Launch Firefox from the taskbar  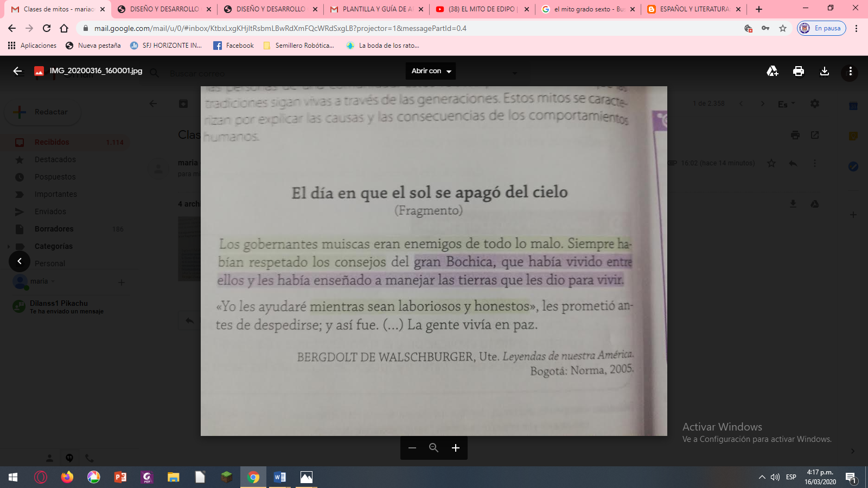67,477
